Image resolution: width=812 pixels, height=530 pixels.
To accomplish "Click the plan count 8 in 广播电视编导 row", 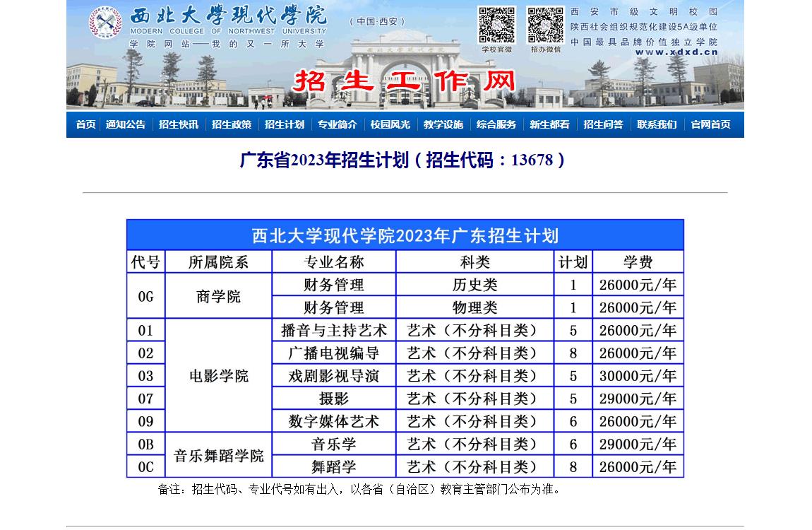I will (573, 353).
